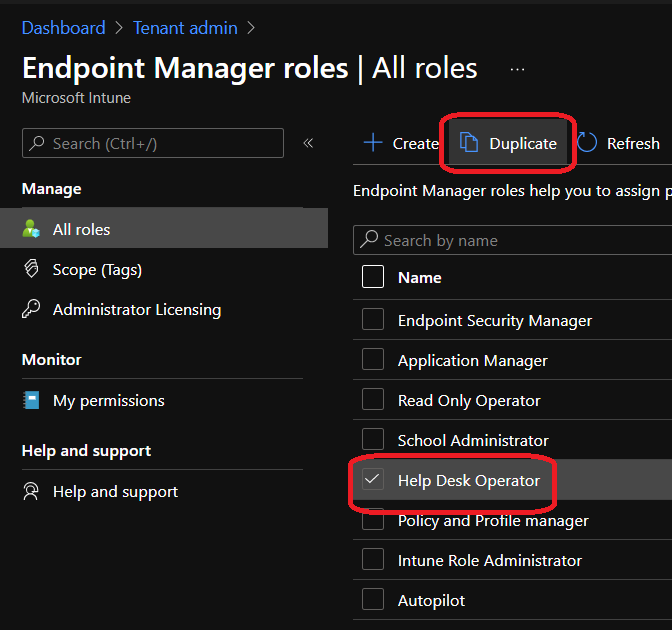Uncheck the Help Desk Operator checkbox

(373, 480)
